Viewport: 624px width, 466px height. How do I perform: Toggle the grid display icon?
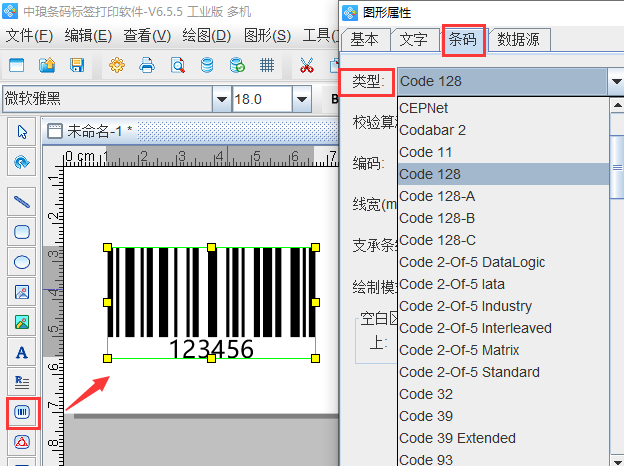pos(267,66)
